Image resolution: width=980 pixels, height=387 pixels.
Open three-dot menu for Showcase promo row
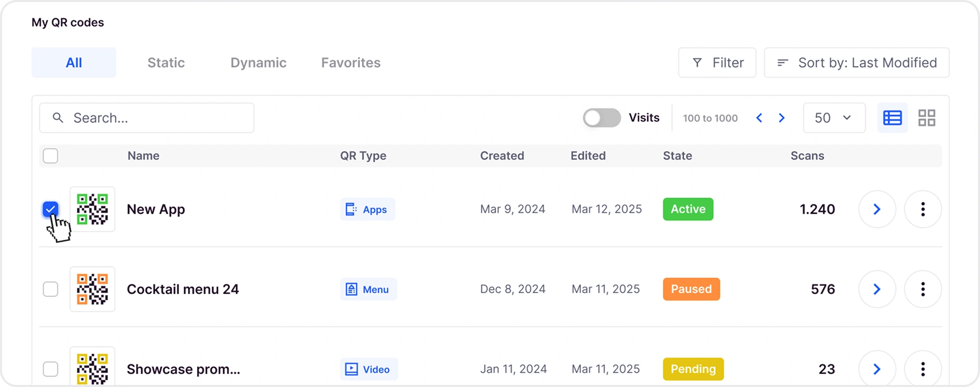[922, 369]
